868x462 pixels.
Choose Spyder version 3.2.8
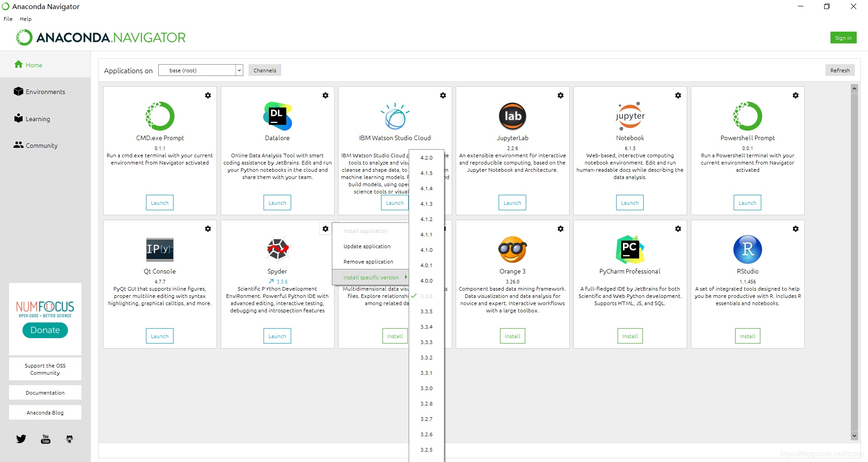click(427, 404)
